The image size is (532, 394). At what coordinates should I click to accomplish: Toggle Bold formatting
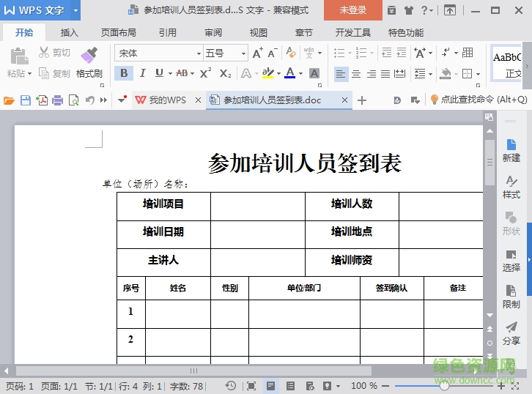(124, 73)
